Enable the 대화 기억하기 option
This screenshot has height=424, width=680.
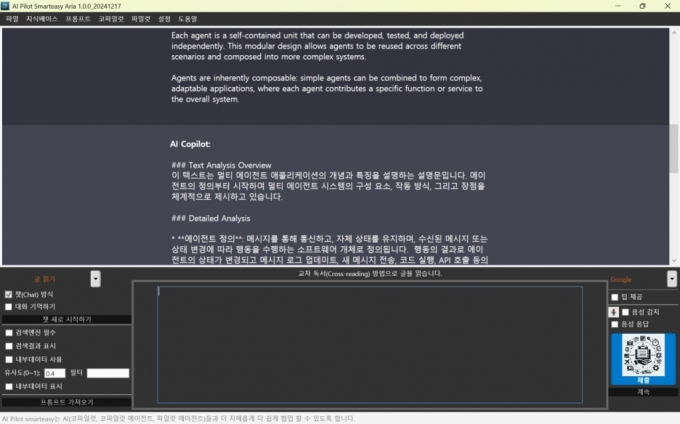[x=9, y=307]
